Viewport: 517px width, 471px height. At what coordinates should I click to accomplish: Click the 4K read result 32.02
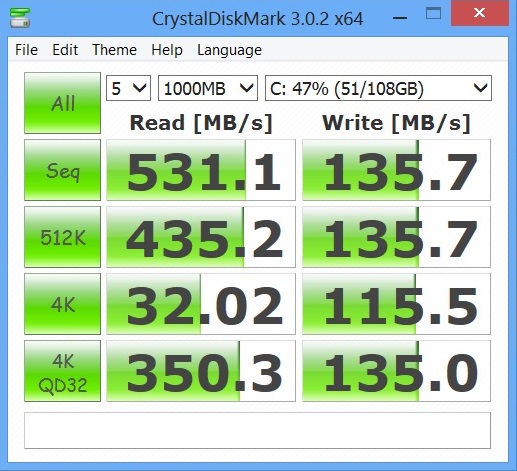[201, 304]
